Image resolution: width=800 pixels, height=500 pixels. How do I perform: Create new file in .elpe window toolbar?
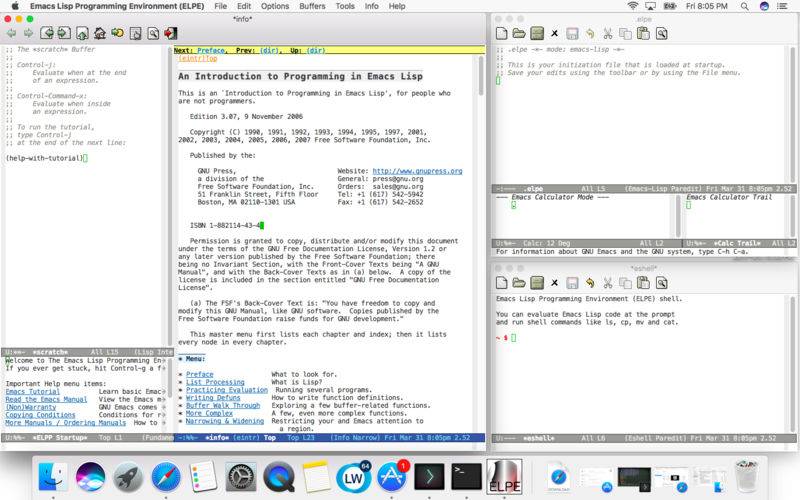pos(502,34)
